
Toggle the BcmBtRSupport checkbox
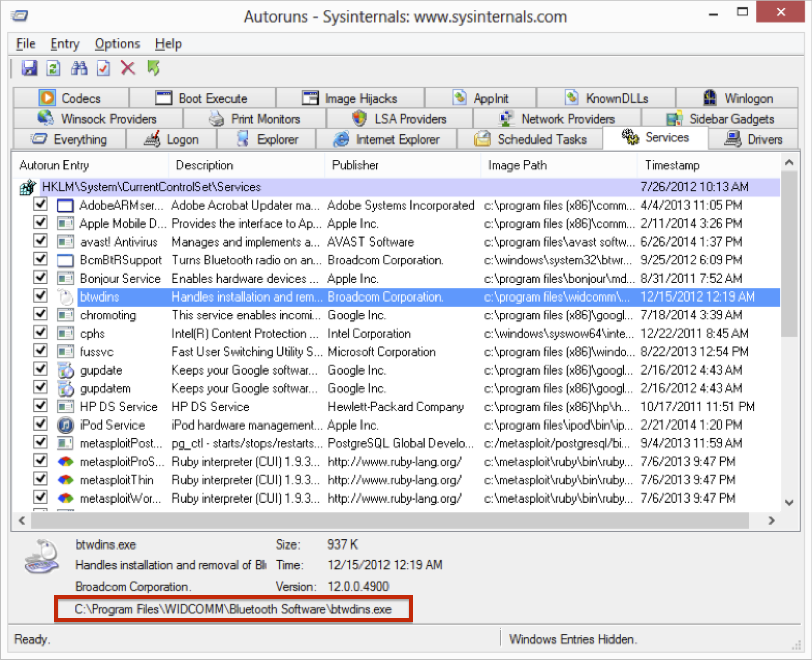click(40, 259)
